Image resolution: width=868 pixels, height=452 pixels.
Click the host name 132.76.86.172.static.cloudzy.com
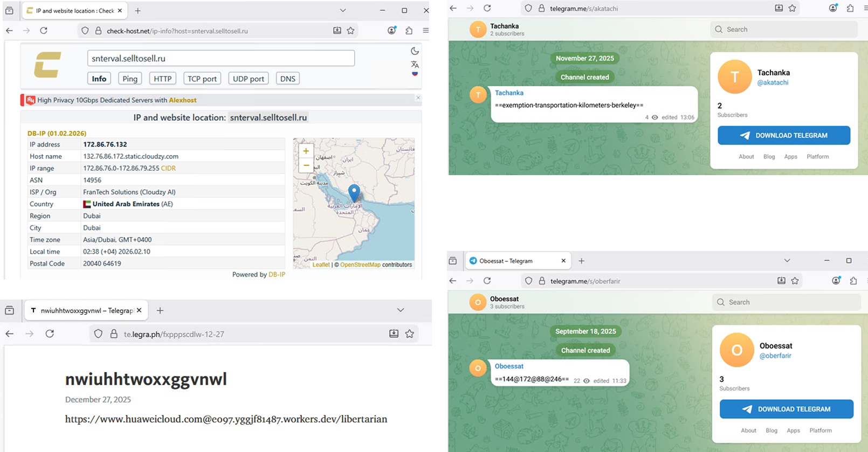point(130,156)
